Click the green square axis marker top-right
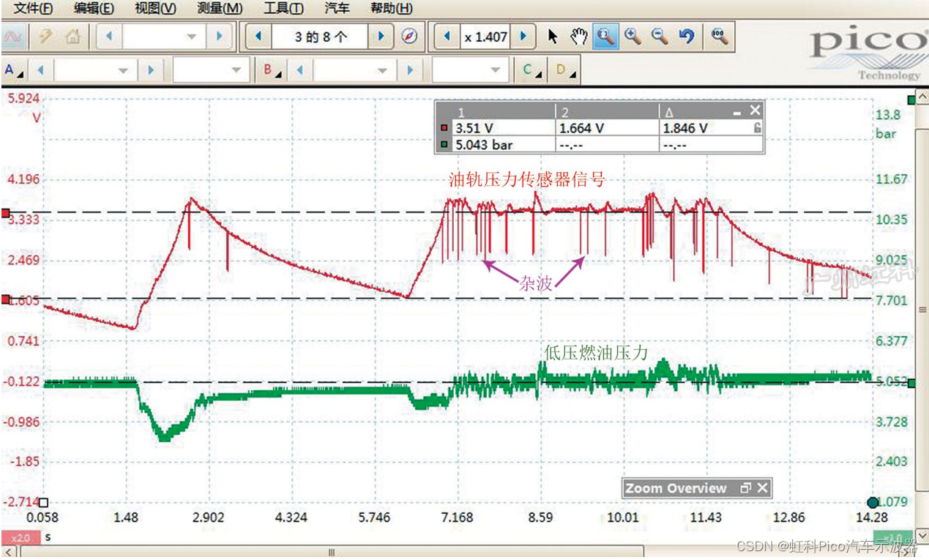Image resolution: width=929 pixels, height=560 pixels. click(911, 100)
